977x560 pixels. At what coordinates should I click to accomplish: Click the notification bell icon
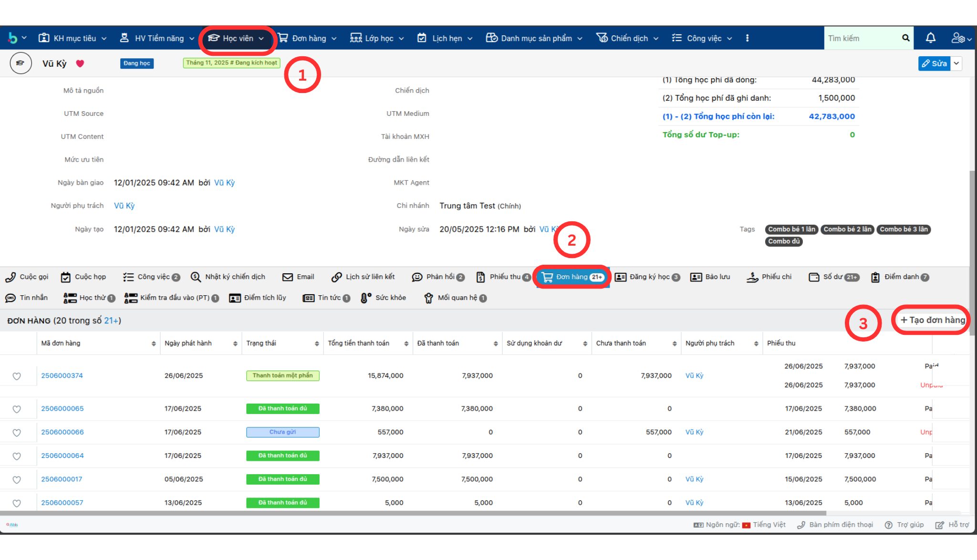[930, 38]
